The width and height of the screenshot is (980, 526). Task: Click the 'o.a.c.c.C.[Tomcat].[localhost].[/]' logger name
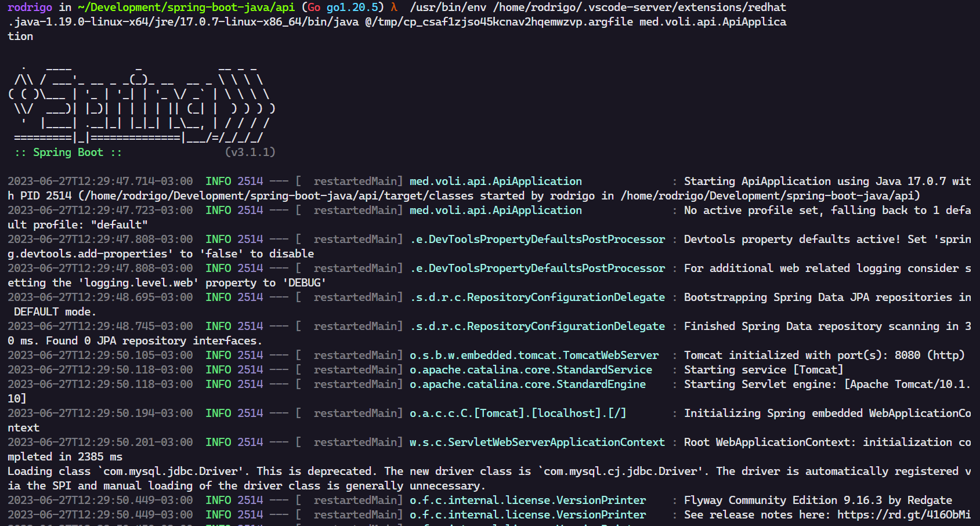click(x=518, y=413)
